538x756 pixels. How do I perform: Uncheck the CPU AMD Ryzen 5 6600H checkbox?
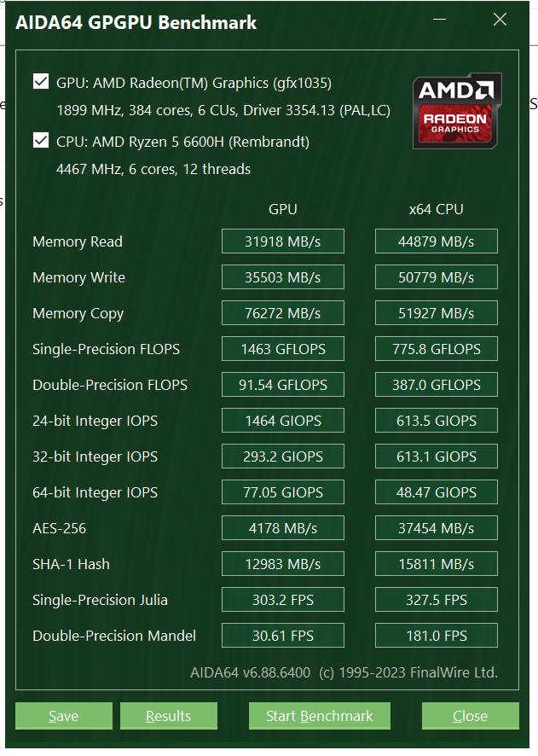(41, 140)
